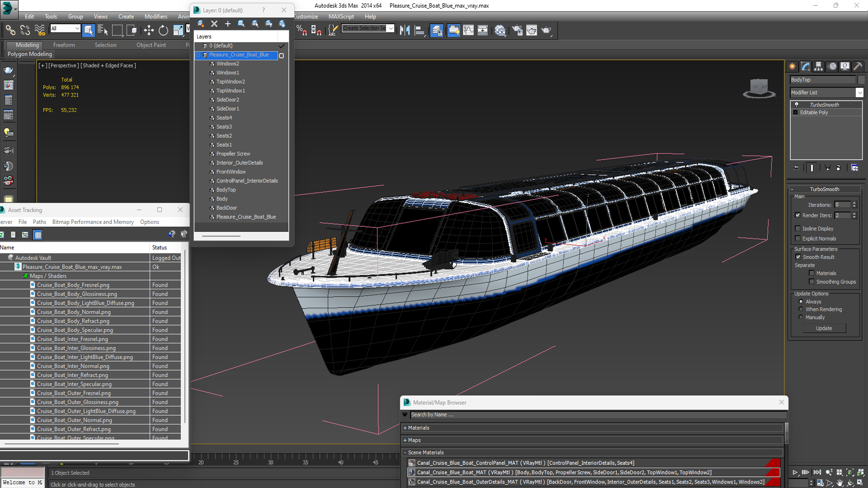Click Configure Modifier Sets icon
The height and width of the screenshot is (488, 868).
click(854, 168)
